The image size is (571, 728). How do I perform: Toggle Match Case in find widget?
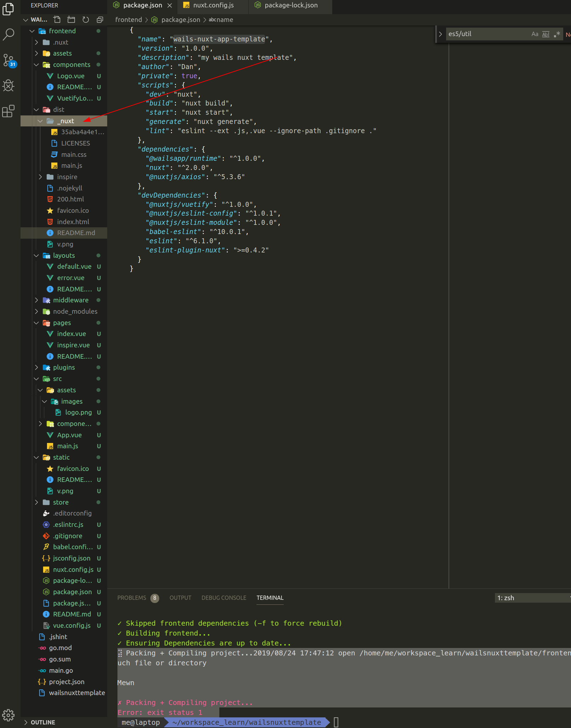tap(535, 34)
